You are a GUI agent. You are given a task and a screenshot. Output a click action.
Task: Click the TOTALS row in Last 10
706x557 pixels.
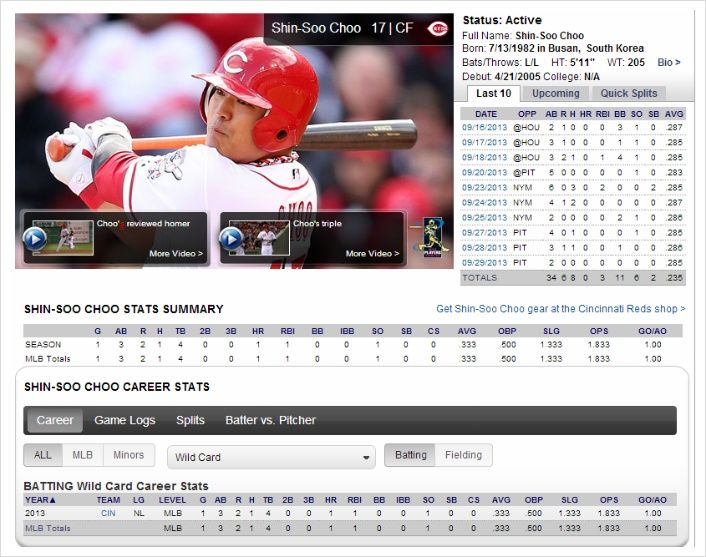click(573, 278)
